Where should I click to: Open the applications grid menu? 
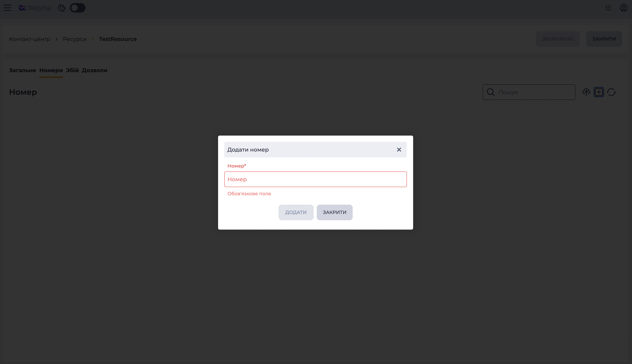[x=608, y=8]
